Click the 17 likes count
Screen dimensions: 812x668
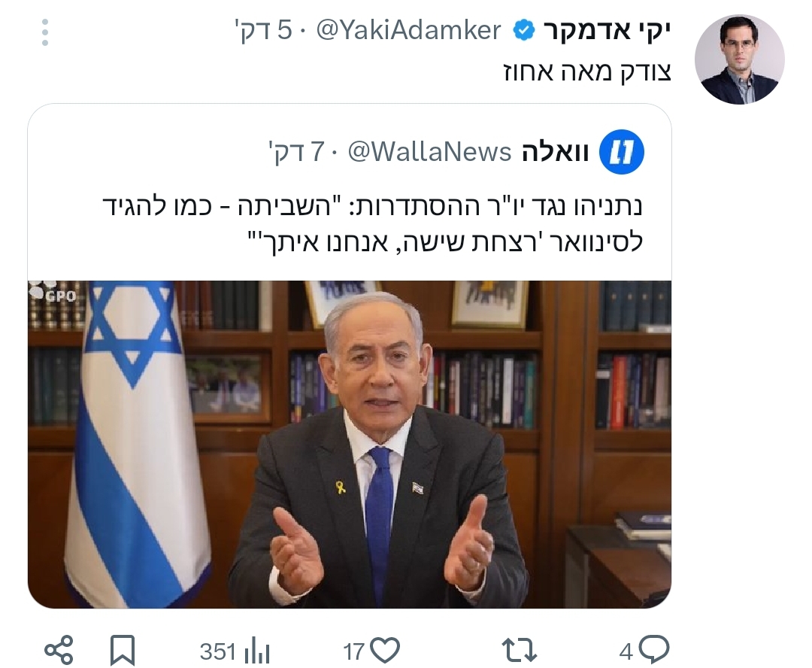click(x=354, y=652)
